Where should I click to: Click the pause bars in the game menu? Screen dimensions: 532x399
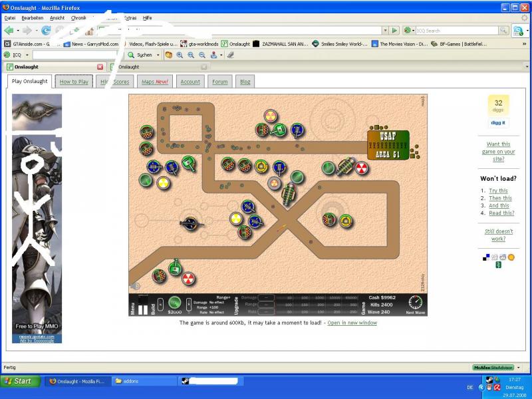(x=143, y=309)
